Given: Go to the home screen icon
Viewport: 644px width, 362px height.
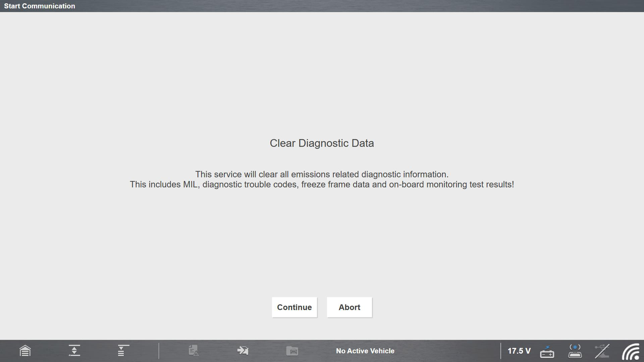Looking at the screenshot, I should 25,351.
